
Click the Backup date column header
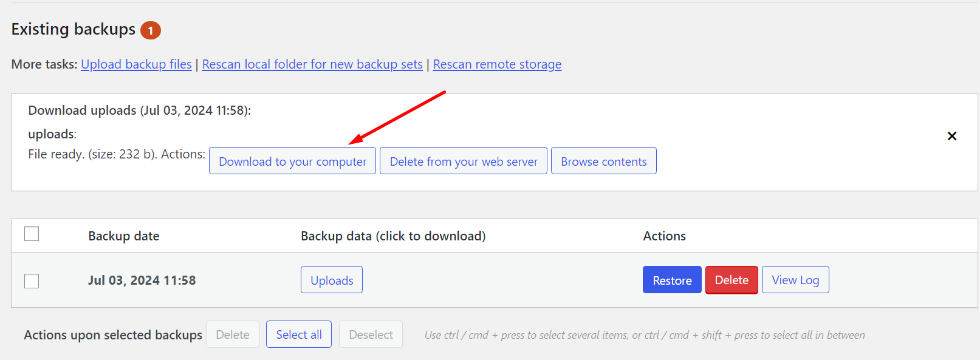(123, 236)
